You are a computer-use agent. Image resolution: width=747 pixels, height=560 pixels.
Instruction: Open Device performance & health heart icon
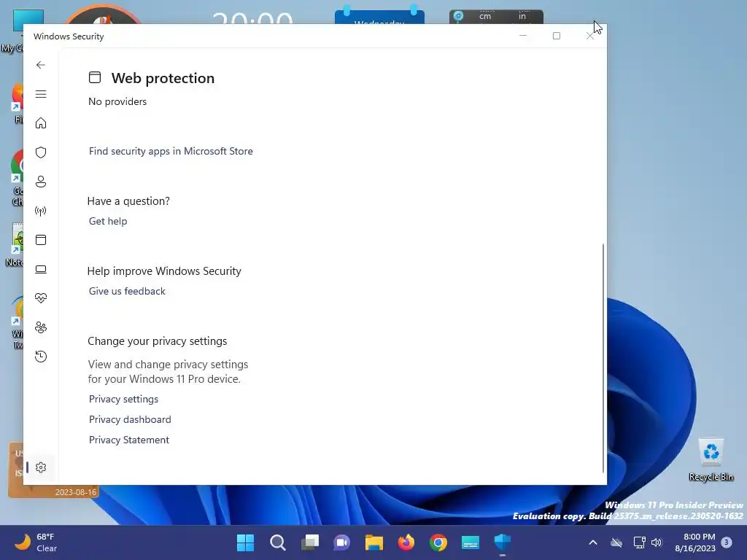coord(41,298)
